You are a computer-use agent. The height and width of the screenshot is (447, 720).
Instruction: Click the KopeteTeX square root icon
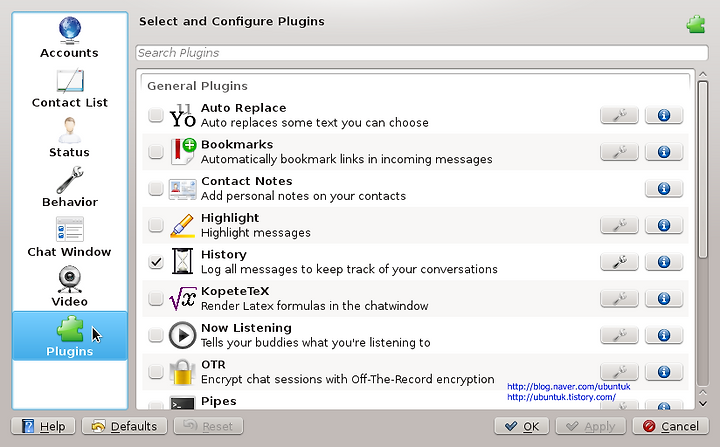[182, 299]
